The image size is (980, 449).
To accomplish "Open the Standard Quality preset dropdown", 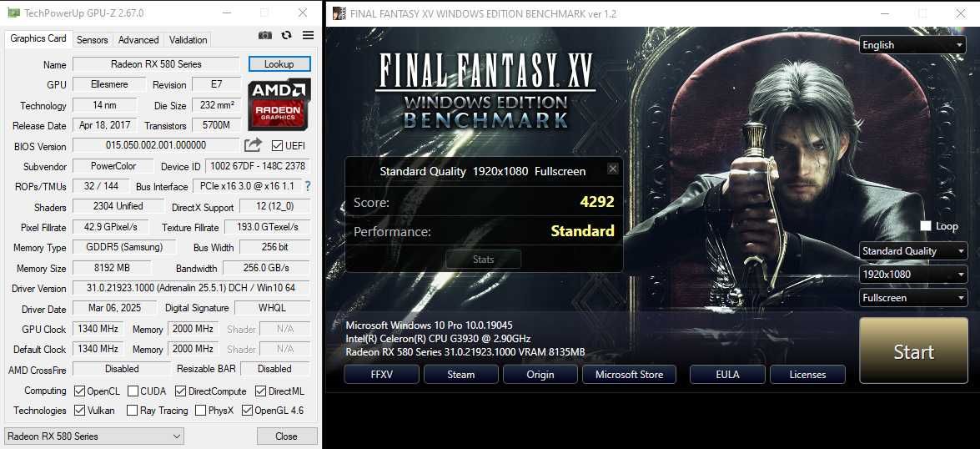I will 913,250.
